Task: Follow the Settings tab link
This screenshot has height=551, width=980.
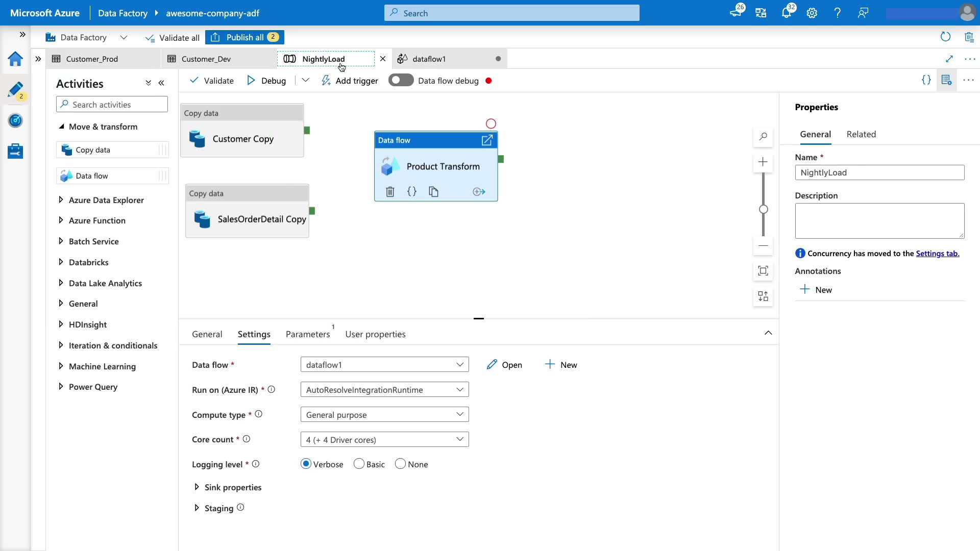Action: click(937, 254)
